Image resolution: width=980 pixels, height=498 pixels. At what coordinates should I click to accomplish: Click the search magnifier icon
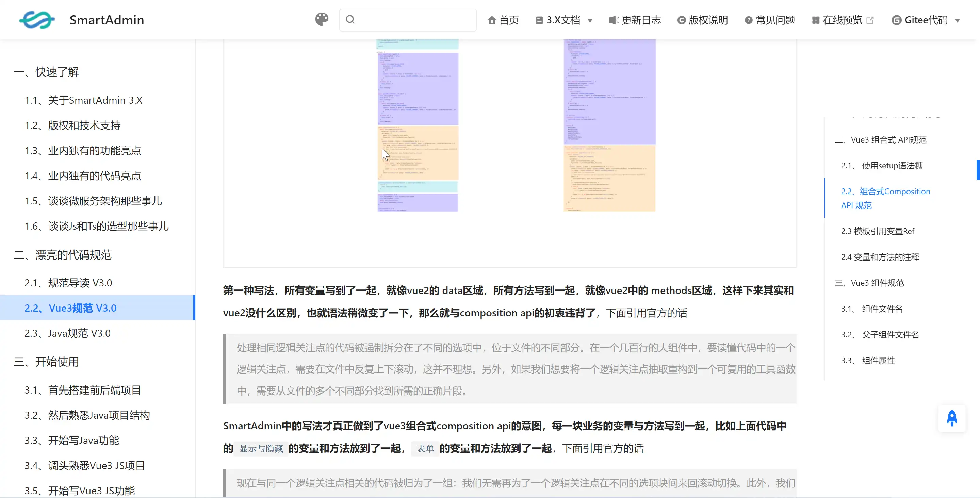350,20
